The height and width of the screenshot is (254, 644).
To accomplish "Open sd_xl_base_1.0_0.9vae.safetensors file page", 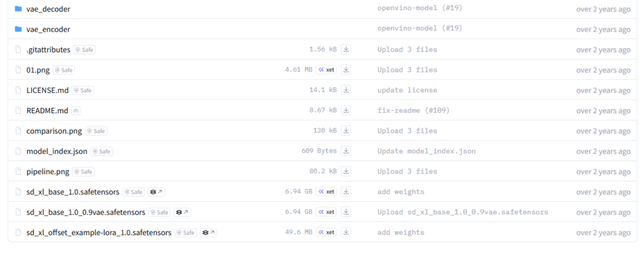I will (x=86, y=212).
